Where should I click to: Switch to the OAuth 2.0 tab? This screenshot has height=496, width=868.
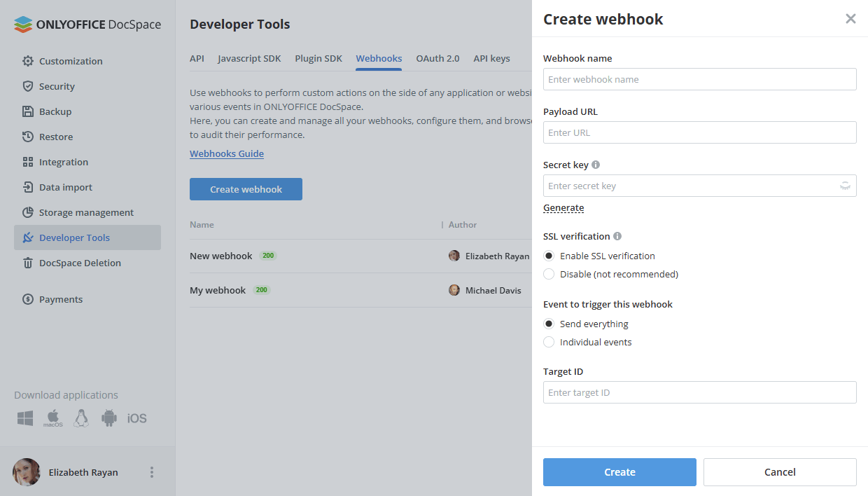click(x=437, y=59)
